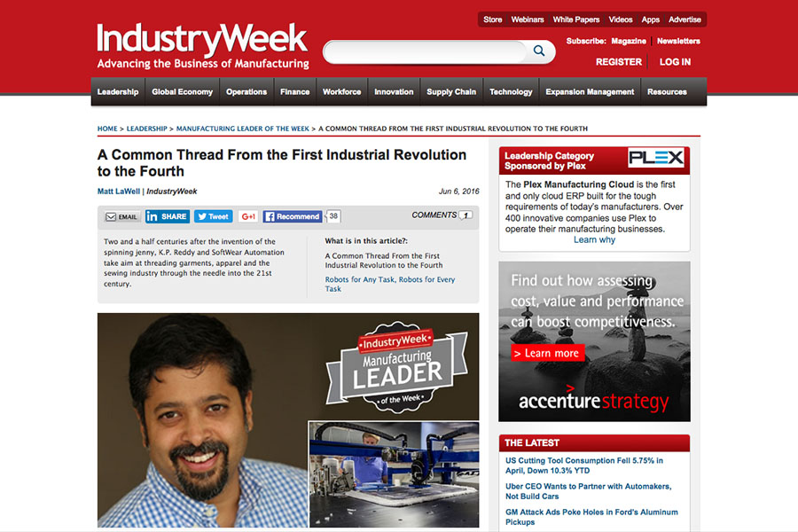The width and height of the screenshot is (798, 532).
Task: Click the Google +1 icon
Action: point(247,215)
